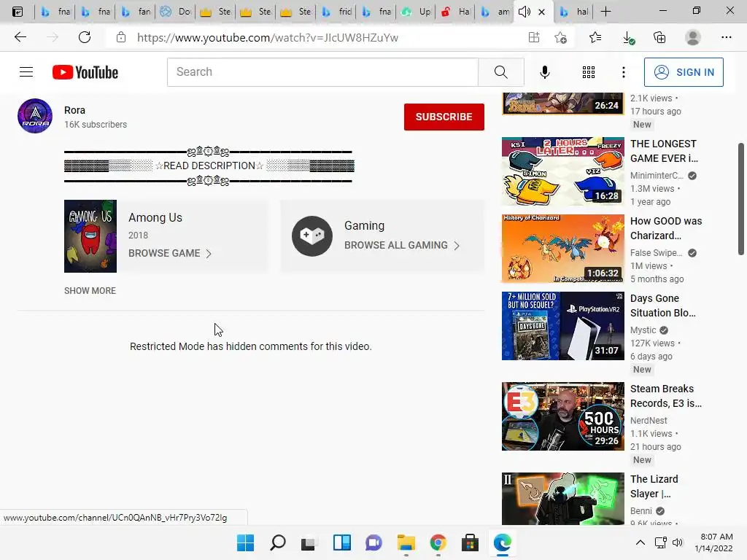Click False Swipe channel name
The width and height of the screenshot is (747, 560).
[x=656, y=252]
